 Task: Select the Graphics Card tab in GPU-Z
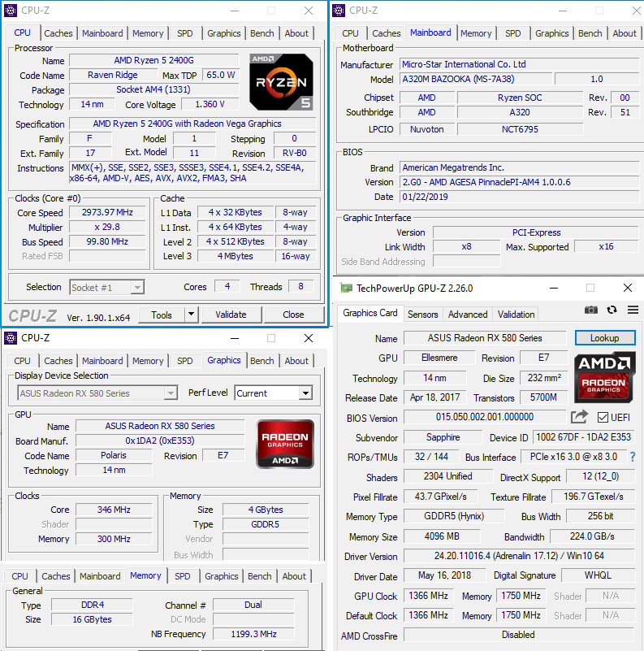370,313
